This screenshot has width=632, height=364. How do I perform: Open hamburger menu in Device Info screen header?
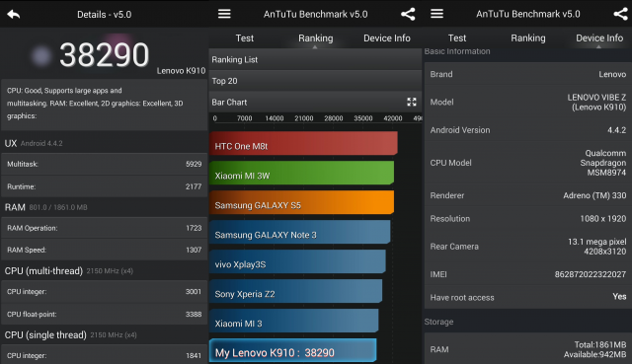pyautogui.click(x=436, y=14)
